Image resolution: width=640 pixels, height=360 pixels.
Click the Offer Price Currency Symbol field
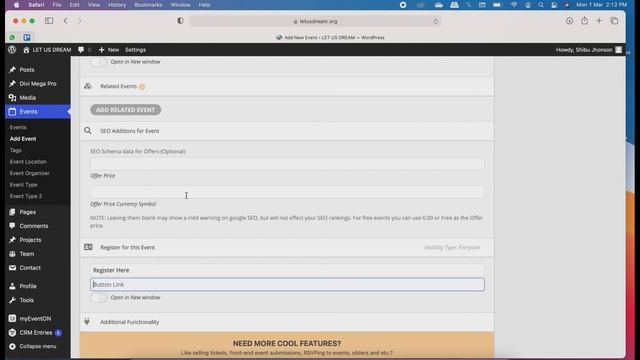coord(287,192)
